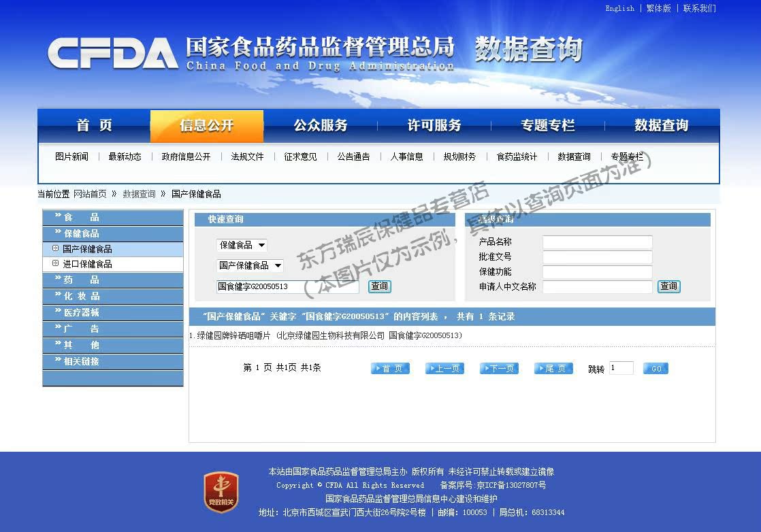Click 网站首页 breadcrumb link
The width and height of the screenshot is (761, 532).
pyautogui.click(x=91, y=194)
